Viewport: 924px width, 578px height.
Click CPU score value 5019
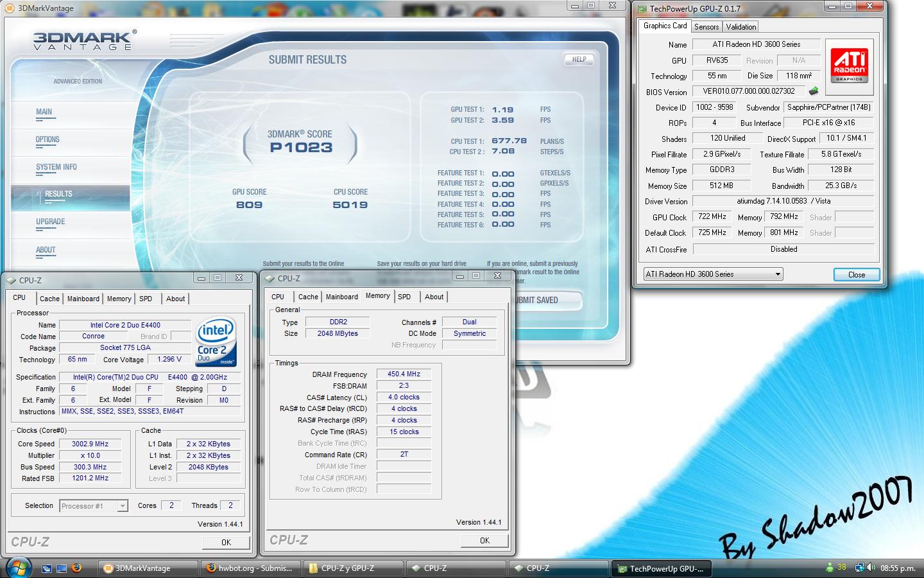point(350,205)
